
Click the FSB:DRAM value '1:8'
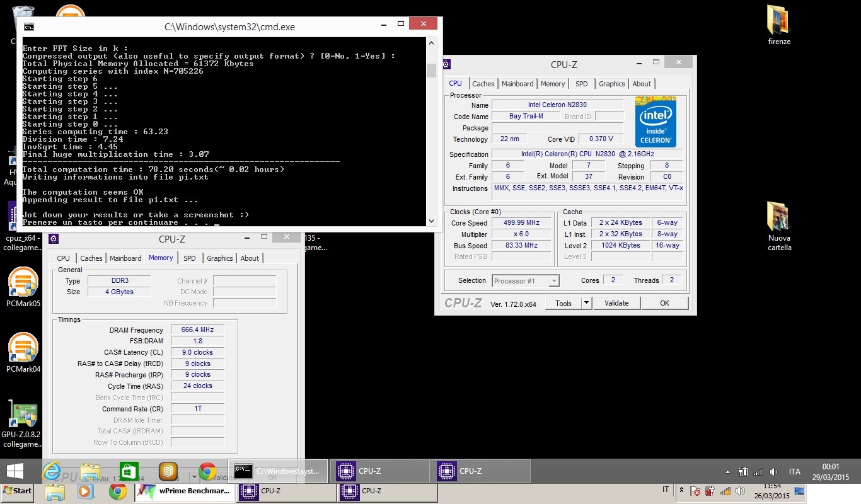click(x=197, y=341)
